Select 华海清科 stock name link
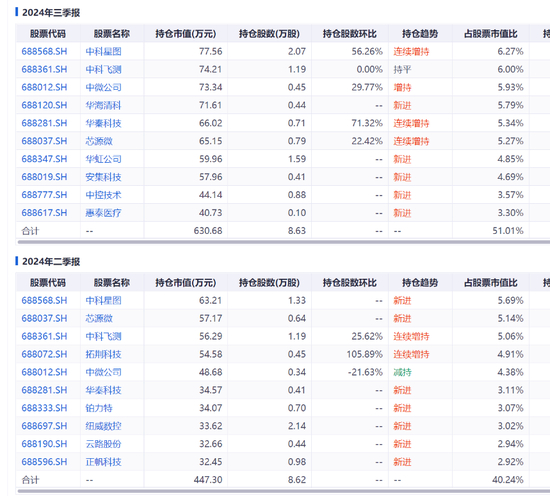 (x=103, y=105)
